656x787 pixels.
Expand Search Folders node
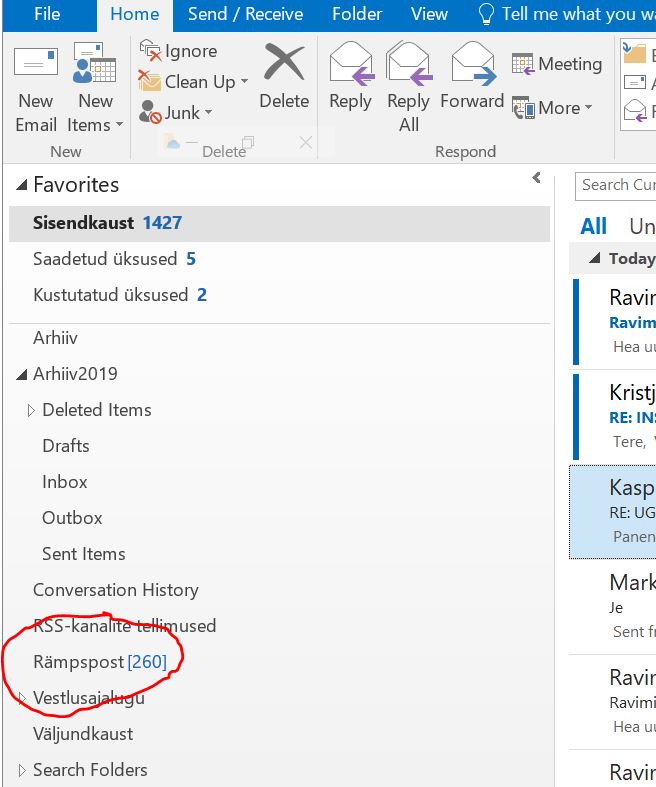pos(22,770)
